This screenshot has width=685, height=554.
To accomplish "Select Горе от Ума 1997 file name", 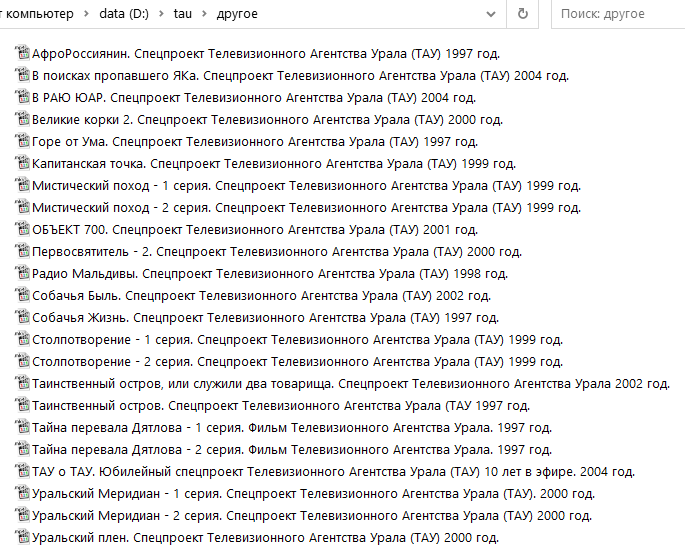I will (255, 142).
